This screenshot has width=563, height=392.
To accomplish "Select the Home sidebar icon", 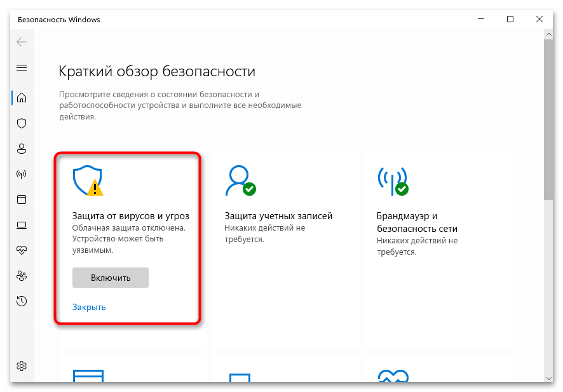I will (22, 98).
